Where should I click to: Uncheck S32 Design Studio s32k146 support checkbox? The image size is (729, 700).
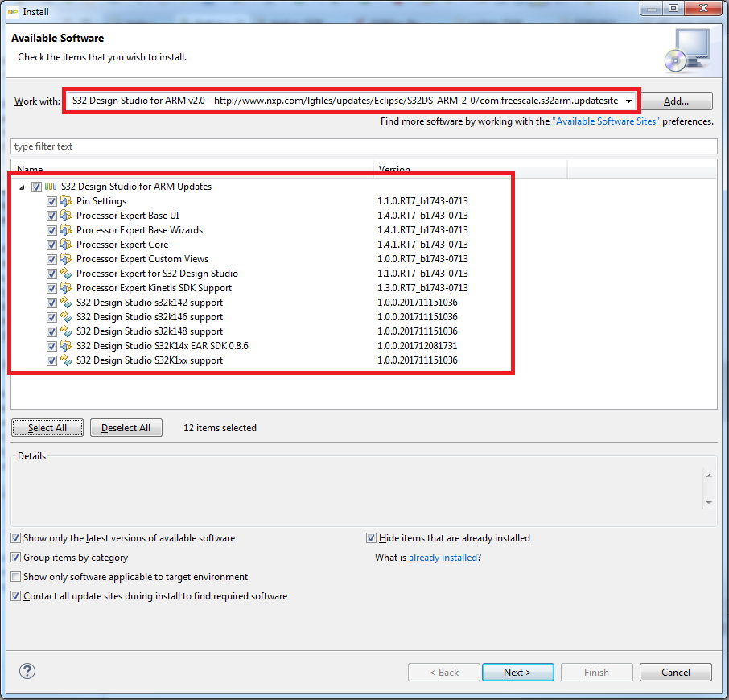pos(51,317)
